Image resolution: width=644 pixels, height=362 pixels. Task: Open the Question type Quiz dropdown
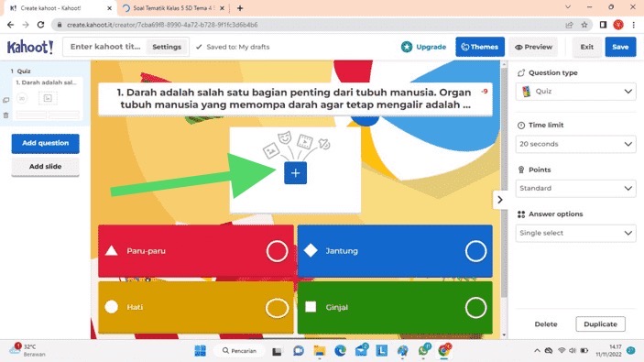tap(575, 92)
